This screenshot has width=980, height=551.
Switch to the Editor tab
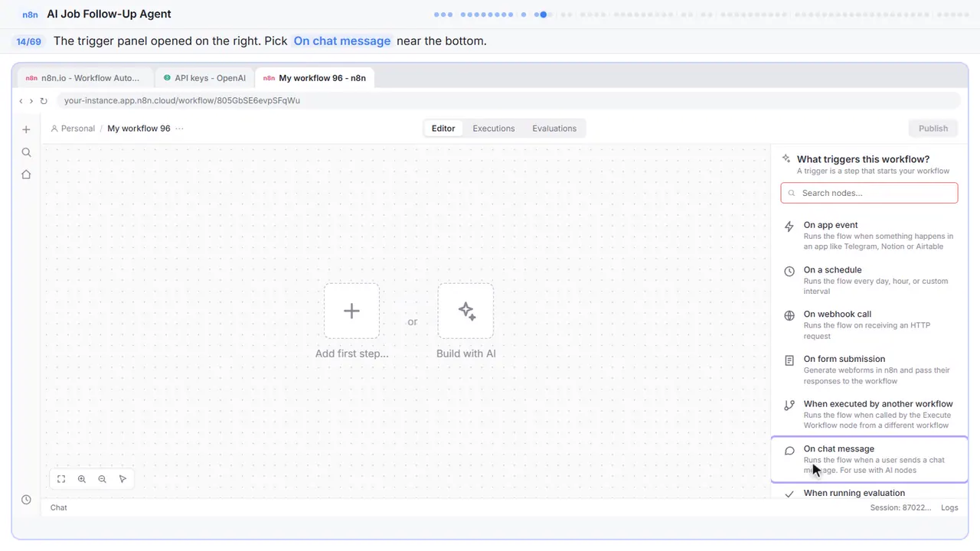coord(443,129)
